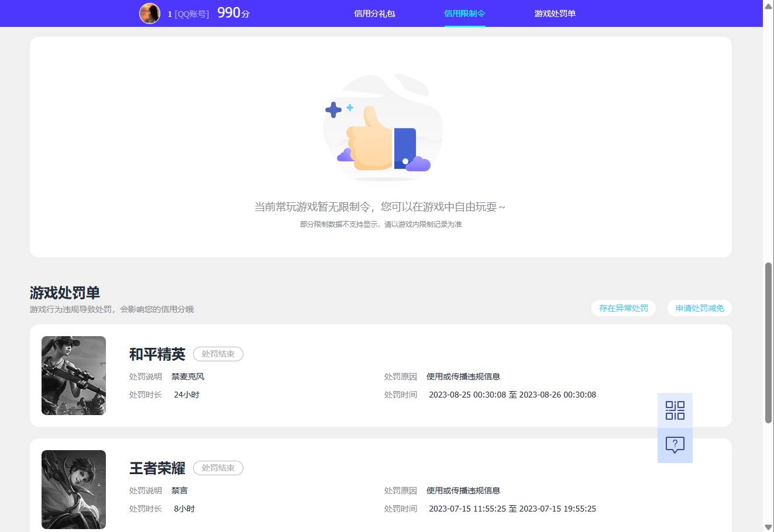
Task: Open the 和平精英 game thumbnail image
Action: click(73, 375)
